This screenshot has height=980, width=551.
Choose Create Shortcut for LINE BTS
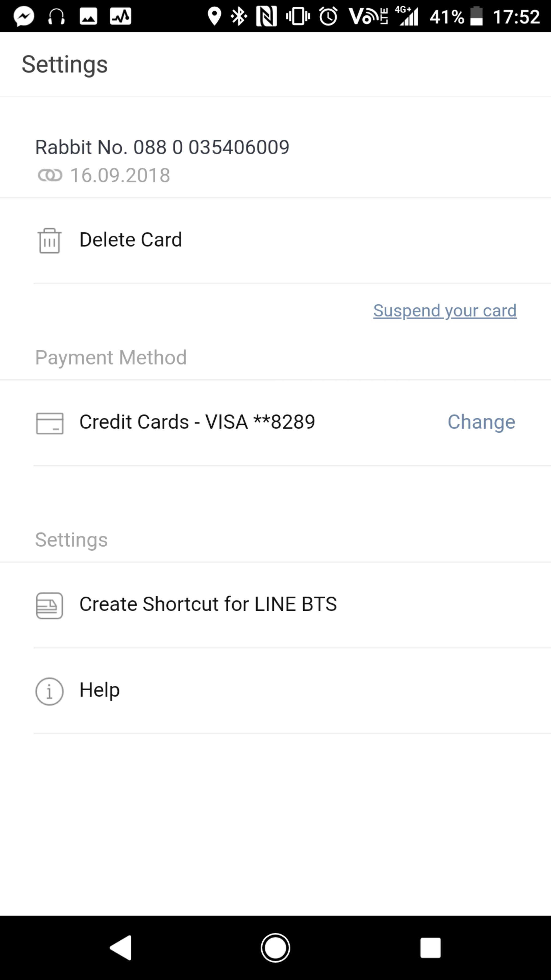tap(208, 604)
